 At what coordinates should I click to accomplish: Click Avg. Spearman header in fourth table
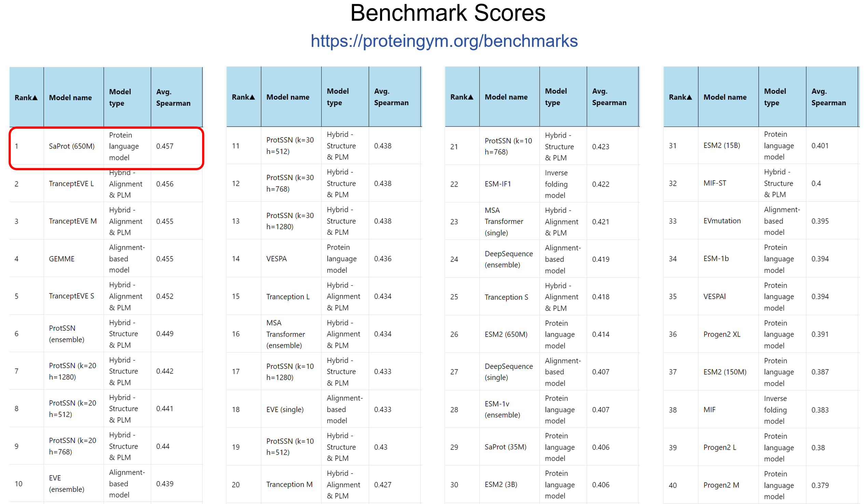point(828,97)
